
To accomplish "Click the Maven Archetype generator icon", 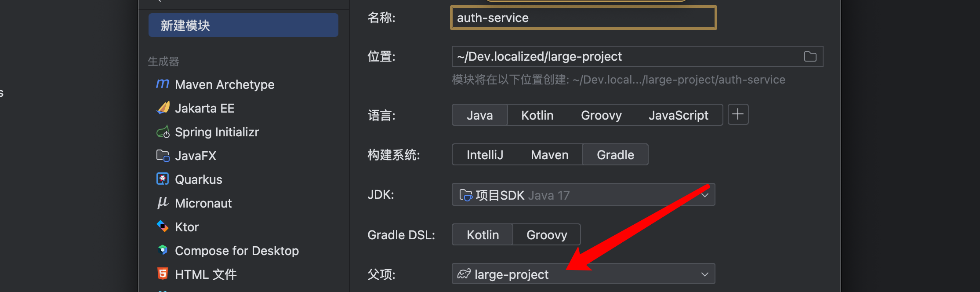I will coord(163,84).
